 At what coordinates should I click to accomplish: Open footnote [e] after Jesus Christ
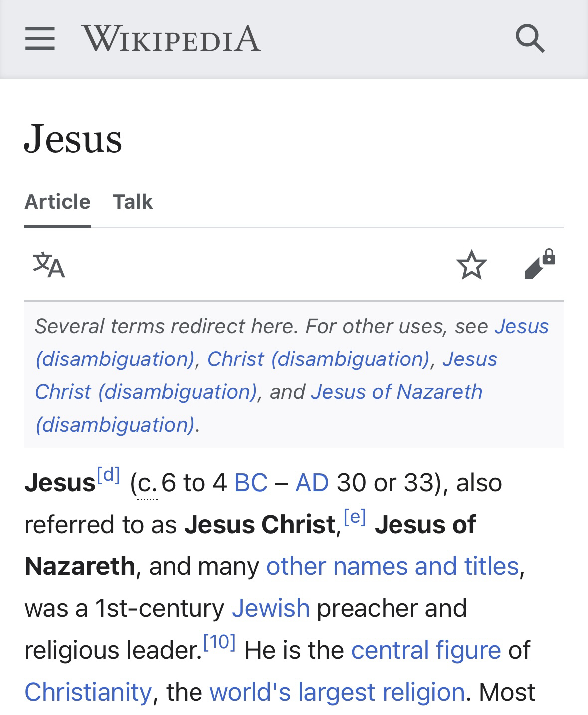(355, 517)
